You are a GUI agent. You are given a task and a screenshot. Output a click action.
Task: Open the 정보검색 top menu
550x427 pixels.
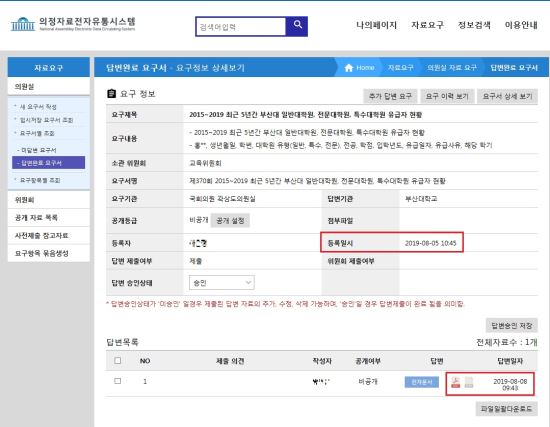(x=474, y=25)
